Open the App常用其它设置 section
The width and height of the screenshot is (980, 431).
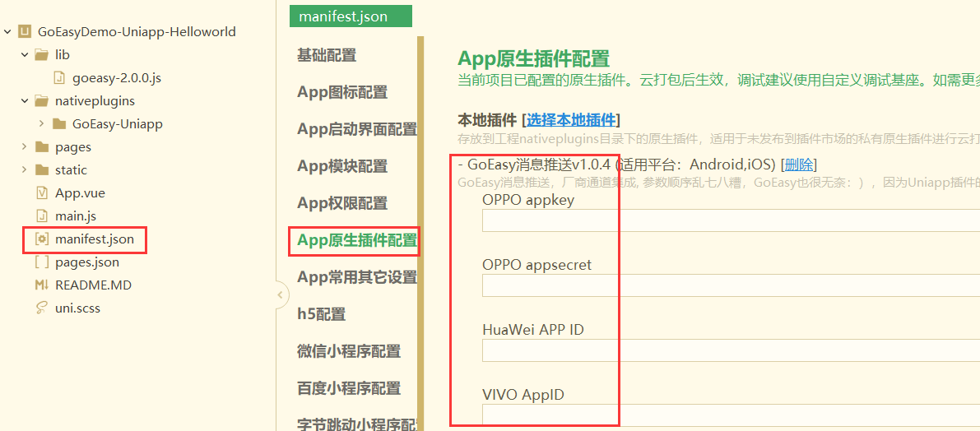(x=357, y=276)
